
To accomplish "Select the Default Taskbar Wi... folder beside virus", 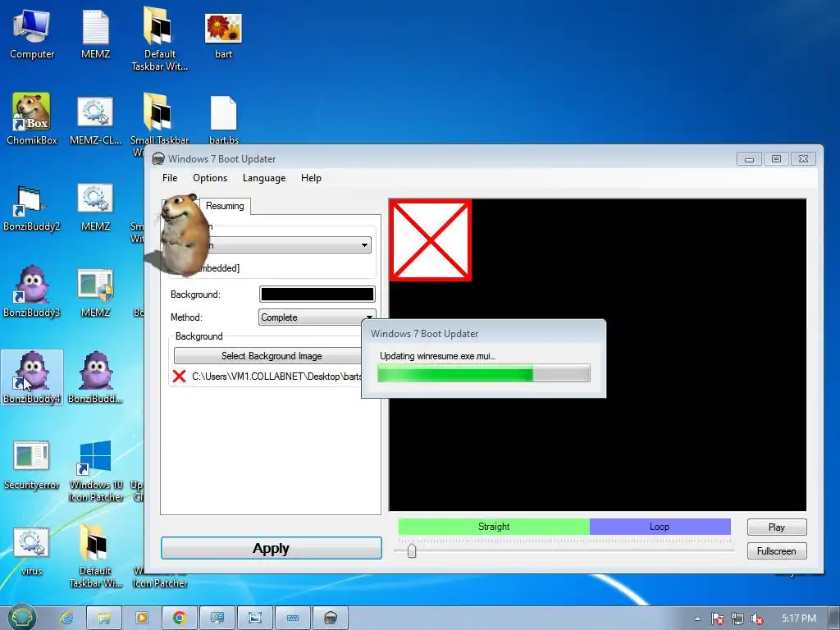I will coord(95,555).
